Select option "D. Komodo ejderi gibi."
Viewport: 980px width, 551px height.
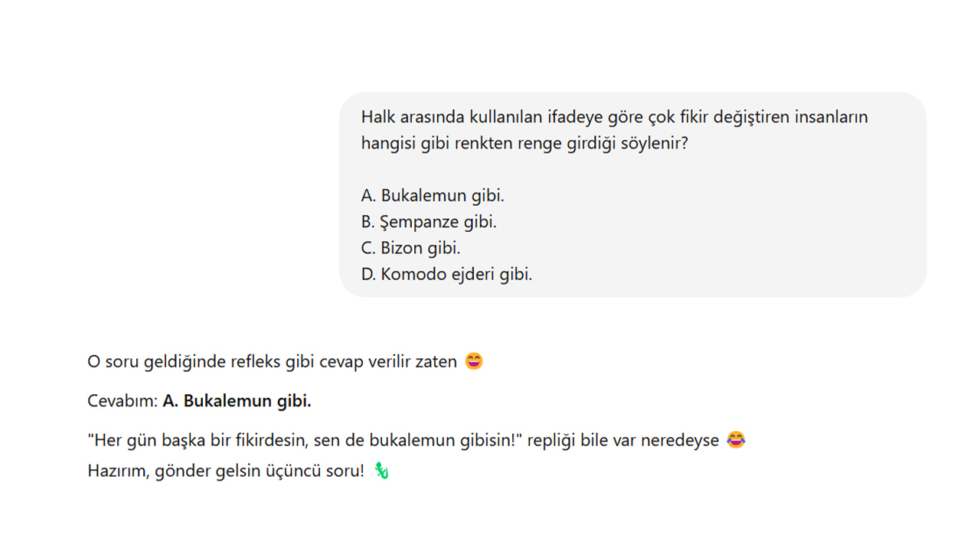[x=446, y=274]
